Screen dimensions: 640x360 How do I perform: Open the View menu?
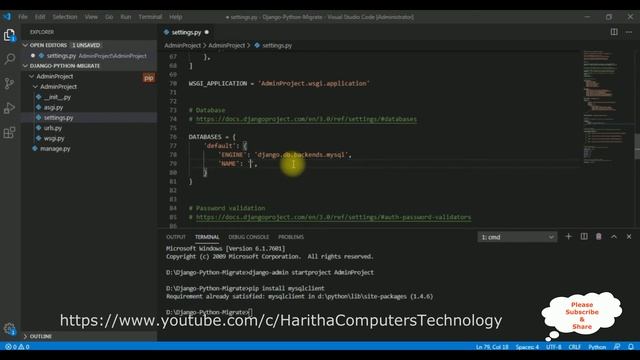[91, 17]
